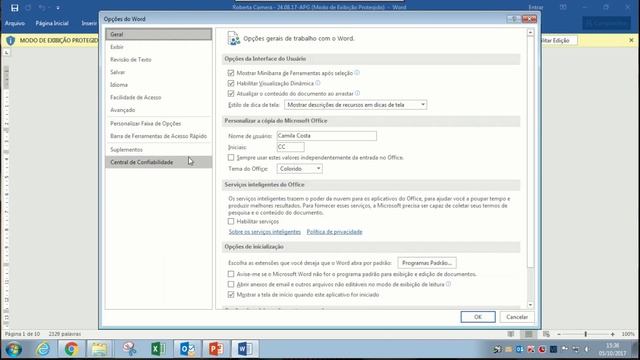
Task: Click the 100% zoom level in status bar
Action: click(628, 334)
